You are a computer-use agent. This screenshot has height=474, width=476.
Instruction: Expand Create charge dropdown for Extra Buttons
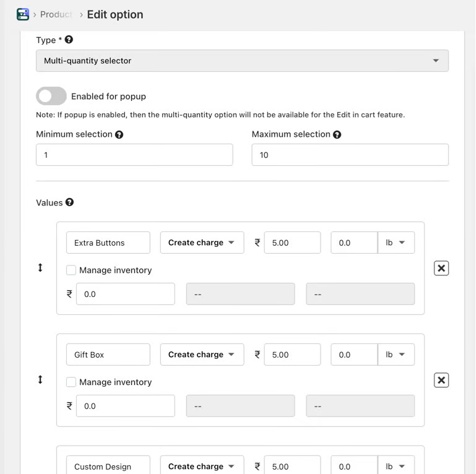coord(202,243)
